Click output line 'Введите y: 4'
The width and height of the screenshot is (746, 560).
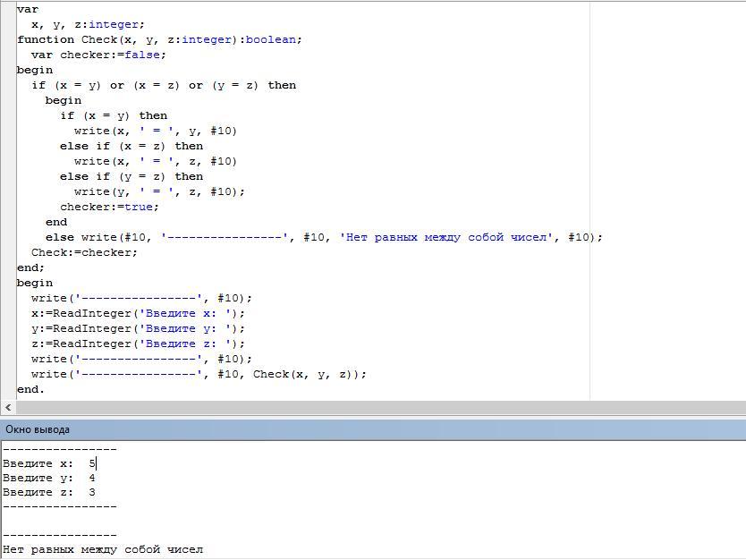click(49, 478)
